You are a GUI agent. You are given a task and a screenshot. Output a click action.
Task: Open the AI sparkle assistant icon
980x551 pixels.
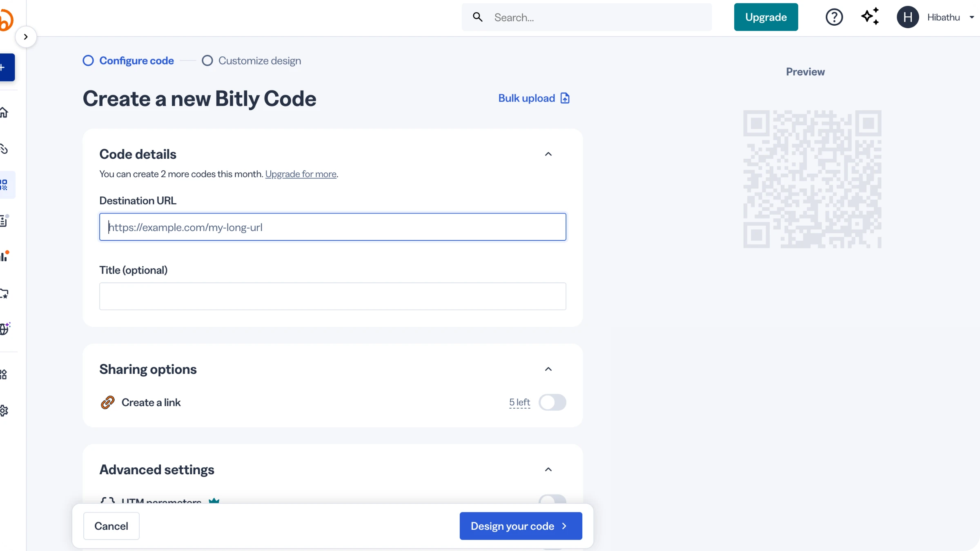pyautogui.click(x=870, y=16)
